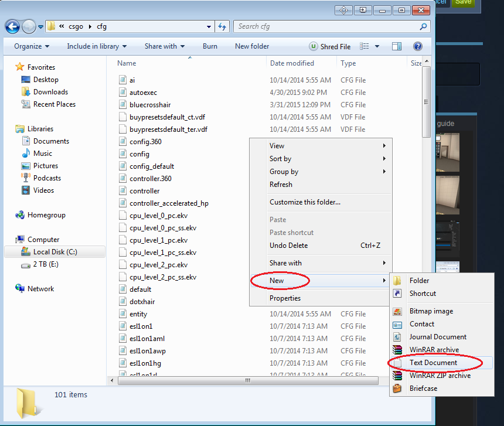The height and width of the screenshot is (426, 504).
Task: Select buypresetsdefault_ct.vdf file
Action: (x=167, y=117)
